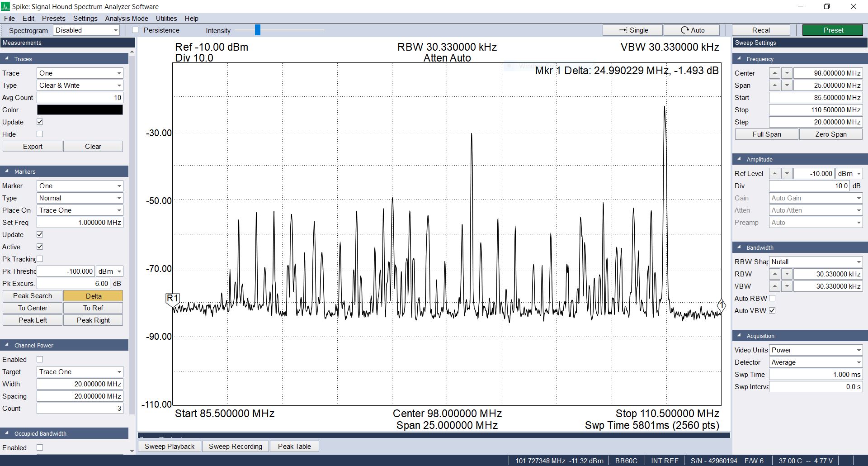Click the Delta marker button

tap(93, 296)
